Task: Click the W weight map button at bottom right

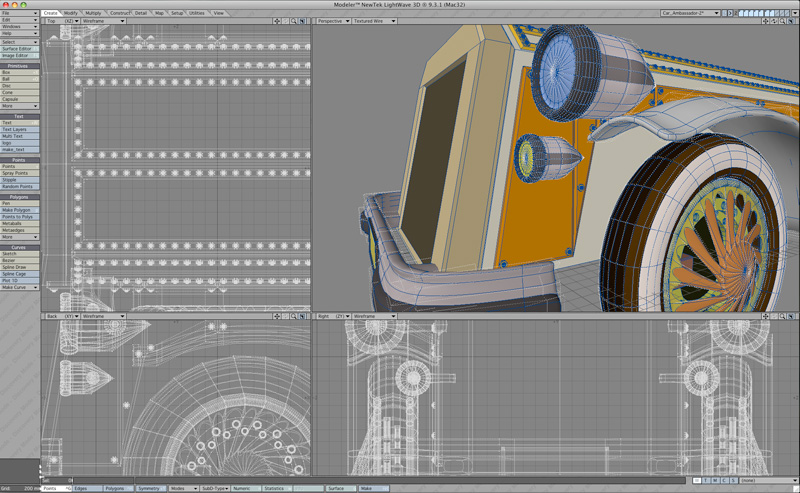Action: coord(697,481)
